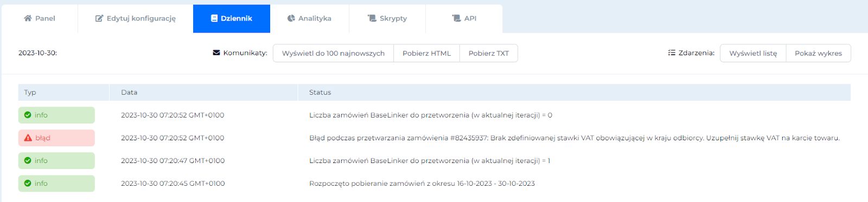Click 'Rozpoczęto pobieranie zamówień' status text

tap(422, 183)
